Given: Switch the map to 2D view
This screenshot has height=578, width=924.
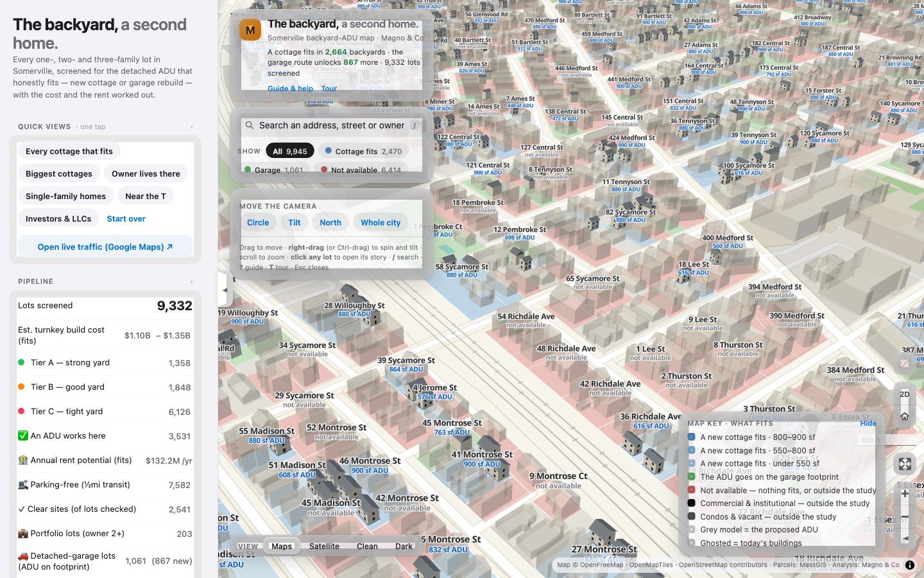Looking at the screenshot, I should pyautogui.click(x=904, y=394).
